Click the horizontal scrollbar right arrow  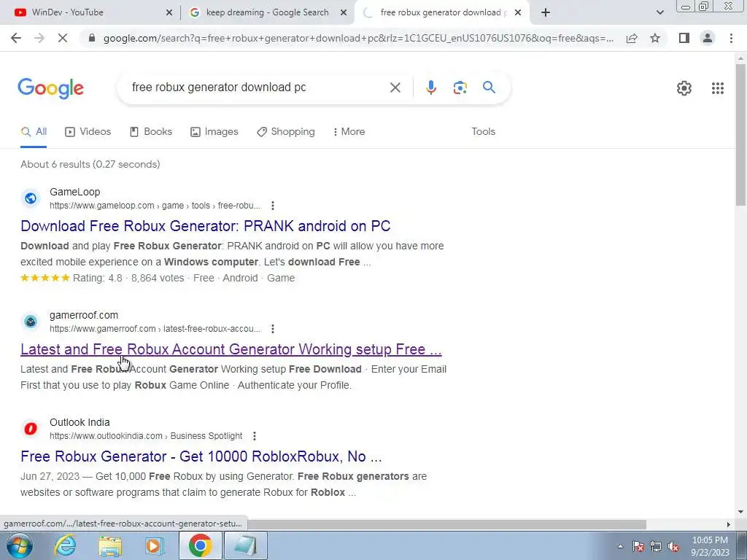[728, 524]
